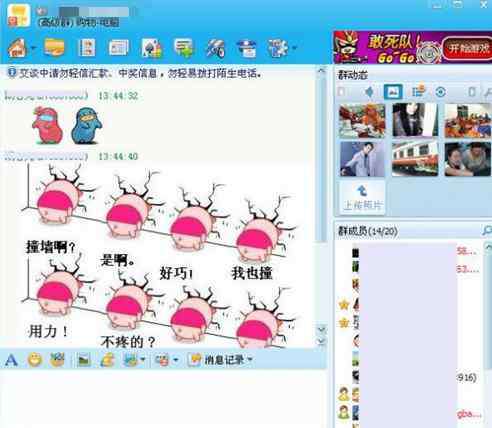Expand the arrow beside puzzle piece icon
Screen dimensions: 492x428
[294, 48]
